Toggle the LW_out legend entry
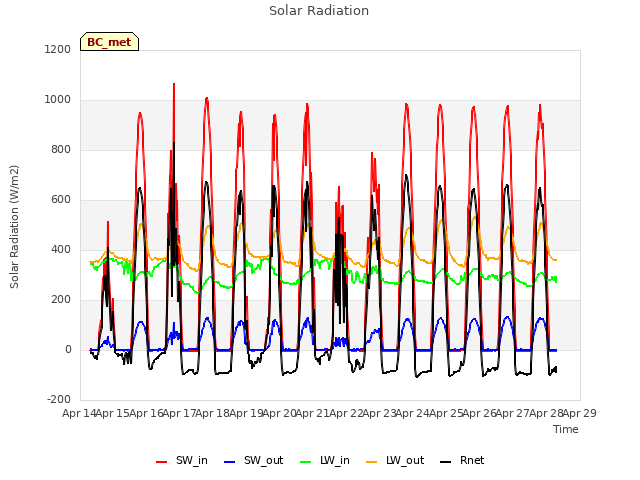The image size is (640, 480). click(x=395, y=461)
